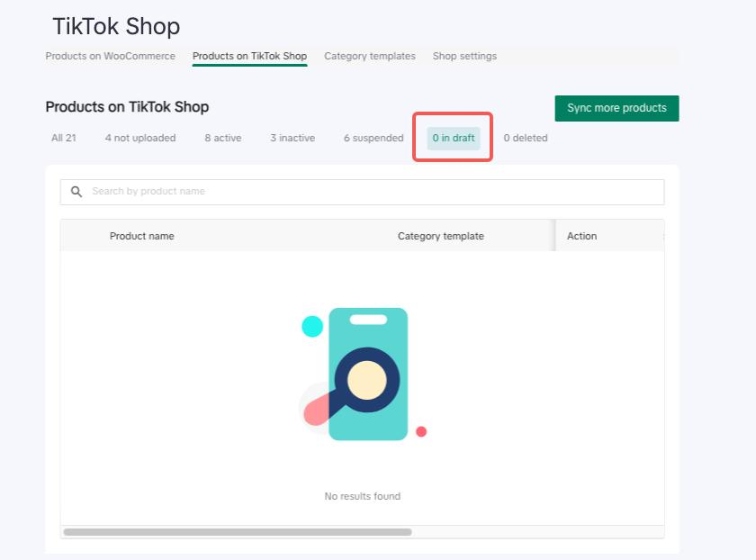
Task: Filter by 4 not uploaded products
Action: pyautogui.click(x=140, y=138)
